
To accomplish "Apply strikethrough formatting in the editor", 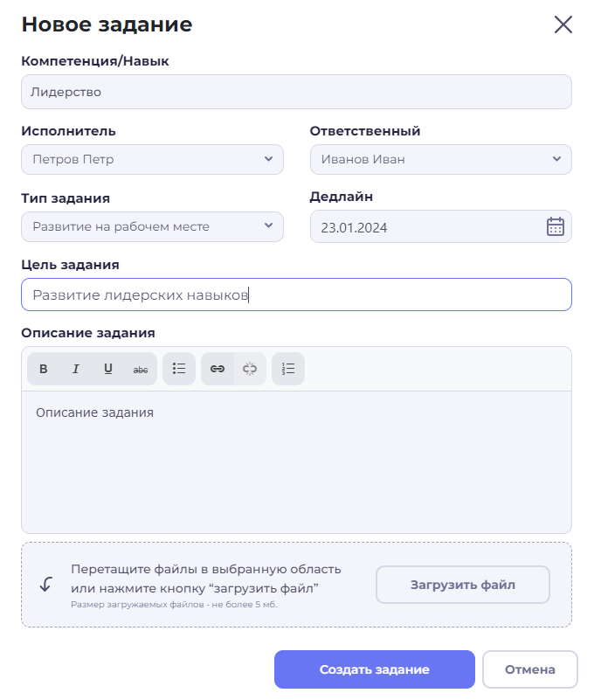I will point(141,370).
